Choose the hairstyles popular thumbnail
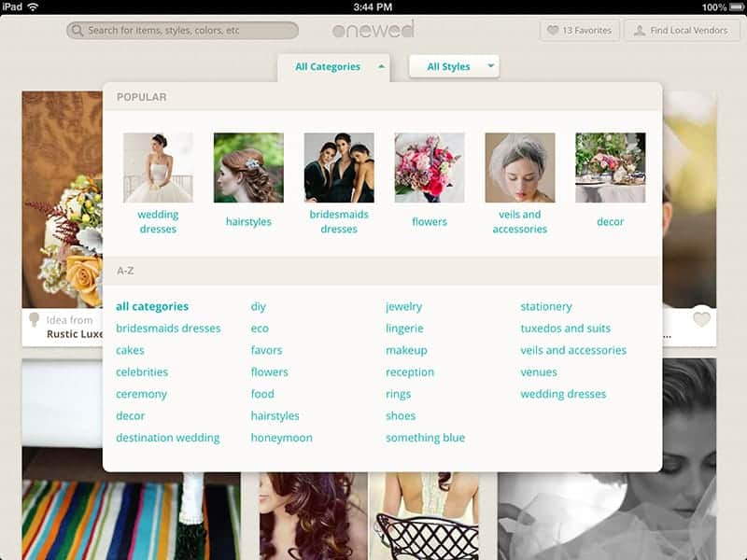This screenshot has width=747, height=560. [248, 168]
